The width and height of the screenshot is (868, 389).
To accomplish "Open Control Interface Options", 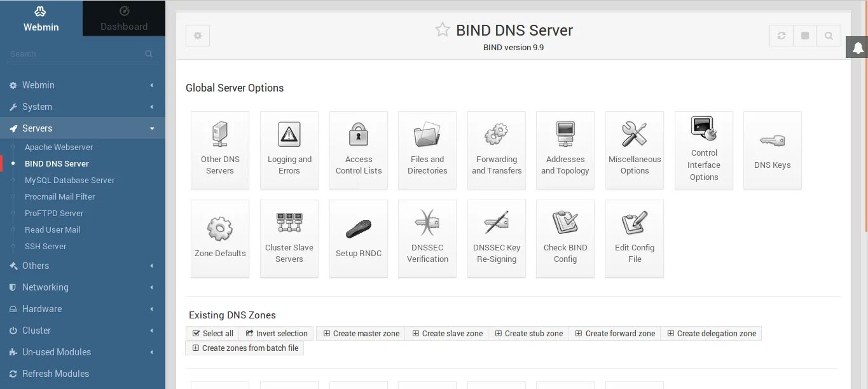I will [x=704, y=151].
